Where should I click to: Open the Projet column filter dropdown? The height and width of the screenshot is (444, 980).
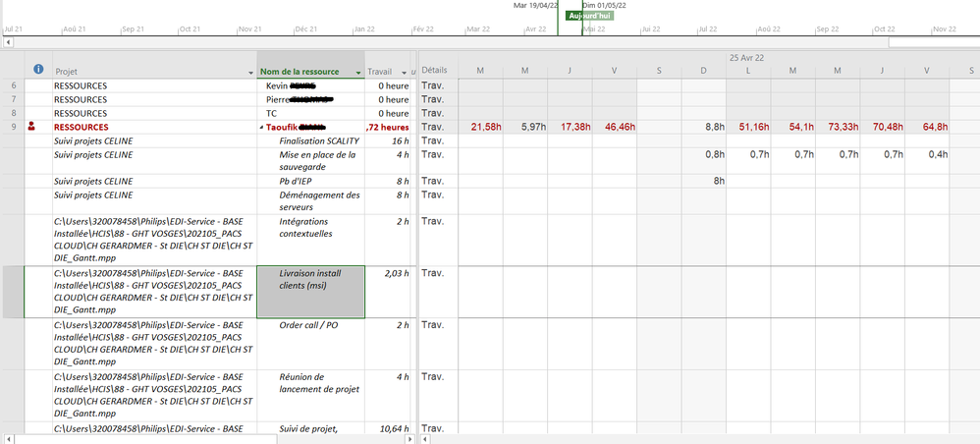[x=250, y=73]
